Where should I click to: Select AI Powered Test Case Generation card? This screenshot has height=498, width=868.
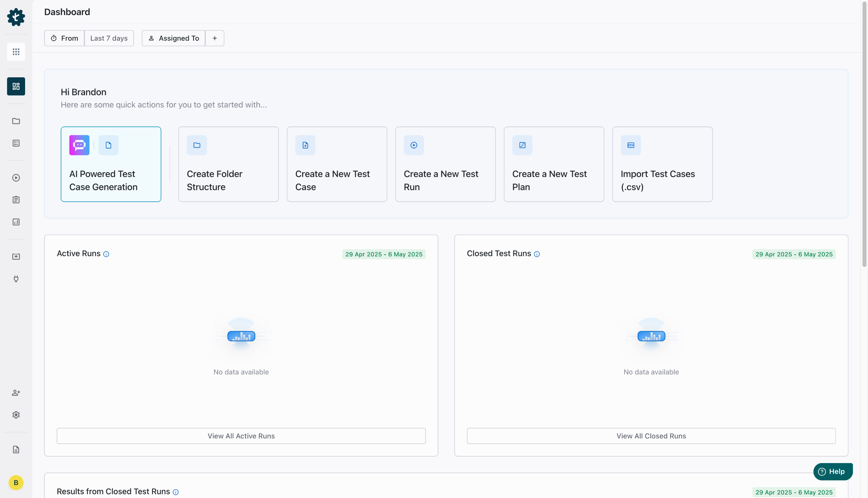pyautogui.click(x=111, y=164)
